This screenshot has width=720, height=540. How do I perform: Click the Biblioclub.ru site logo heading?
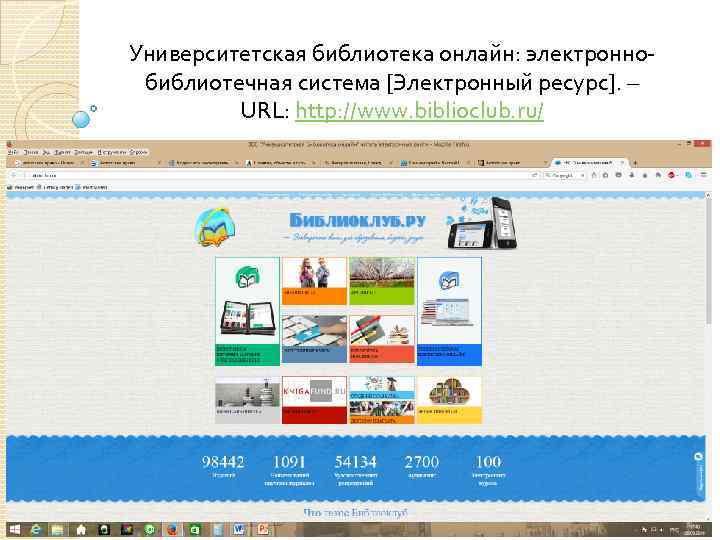[358, 220]
